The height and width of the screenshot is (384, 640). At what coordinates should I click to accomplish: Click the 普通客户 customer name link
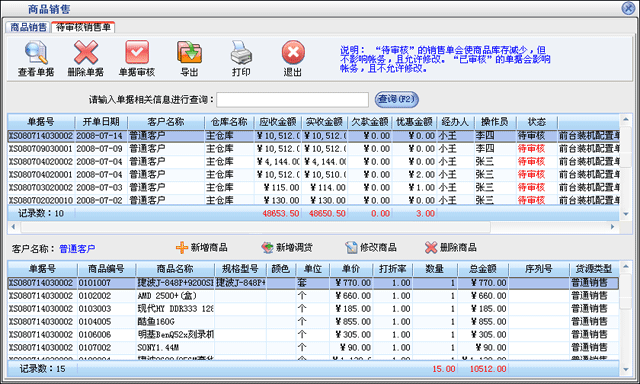[x=77, y=249]
